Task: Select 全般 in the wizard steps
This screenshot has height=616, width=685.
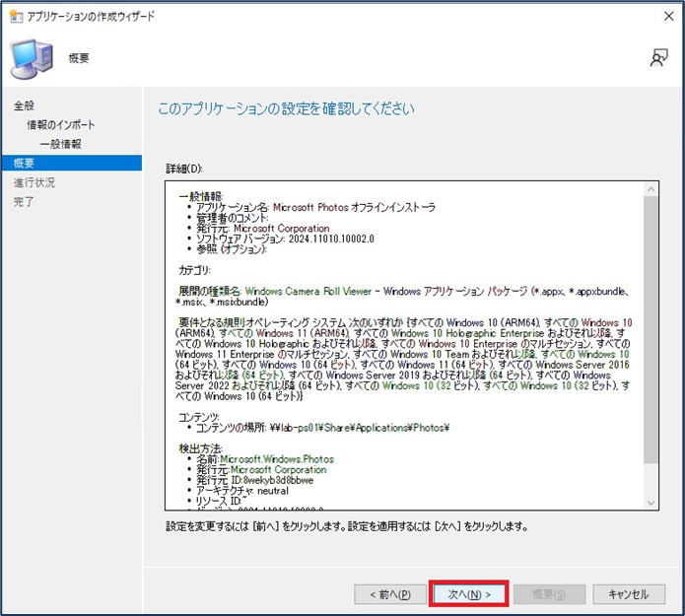Action: tap(24, 105)
